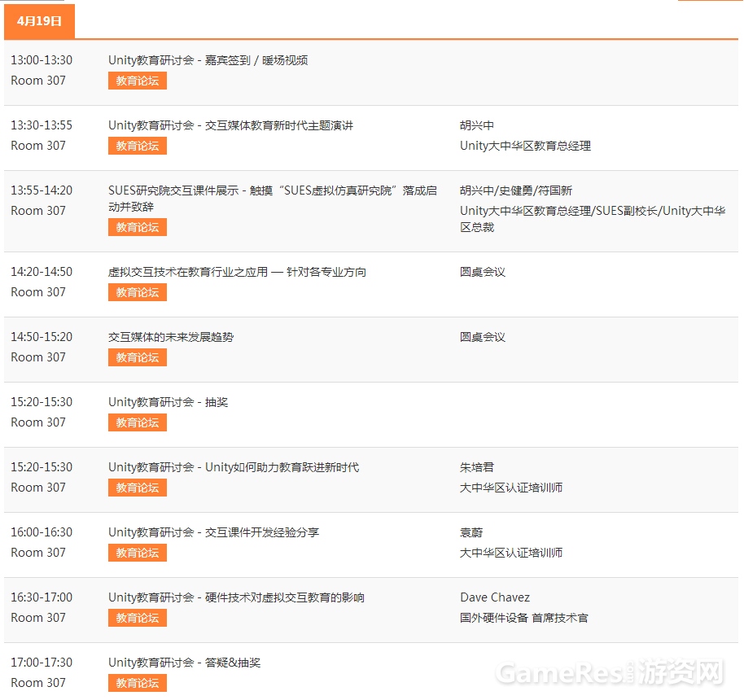
Task: Click session title Unity教育研讨会 - 抽奖
Action: coord(168,402)
